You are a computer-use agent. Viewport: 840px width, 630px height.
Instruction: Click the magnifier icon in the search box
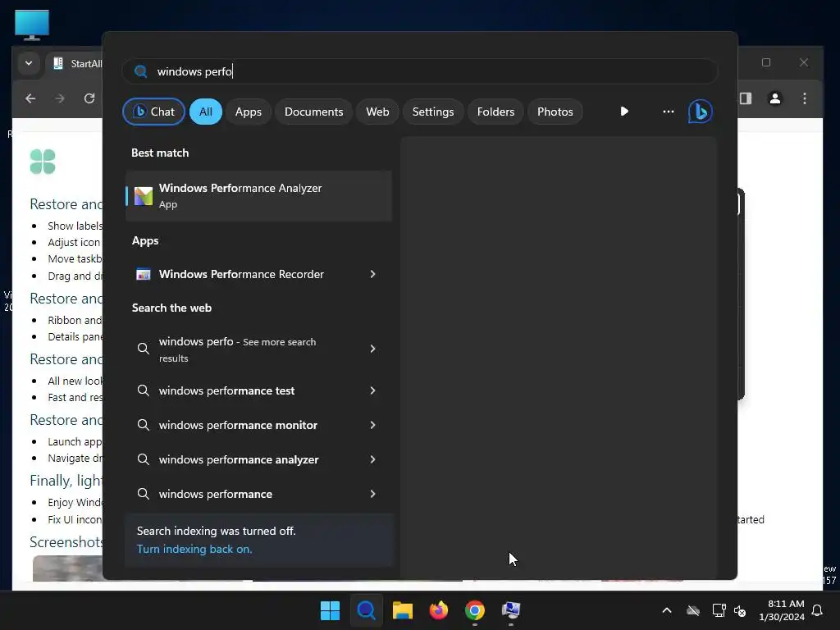click(141, 71)
